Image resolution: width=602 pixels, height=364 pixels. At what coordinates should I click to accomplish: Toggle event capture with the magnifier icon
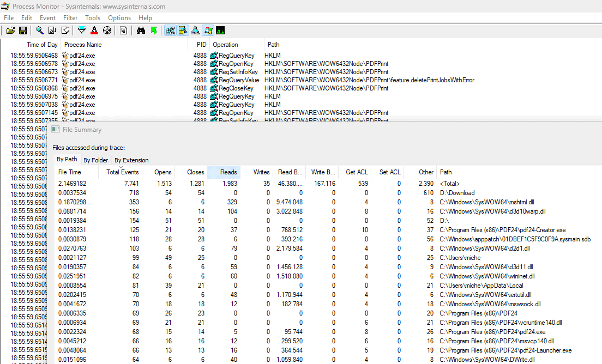tap(40, 31)
